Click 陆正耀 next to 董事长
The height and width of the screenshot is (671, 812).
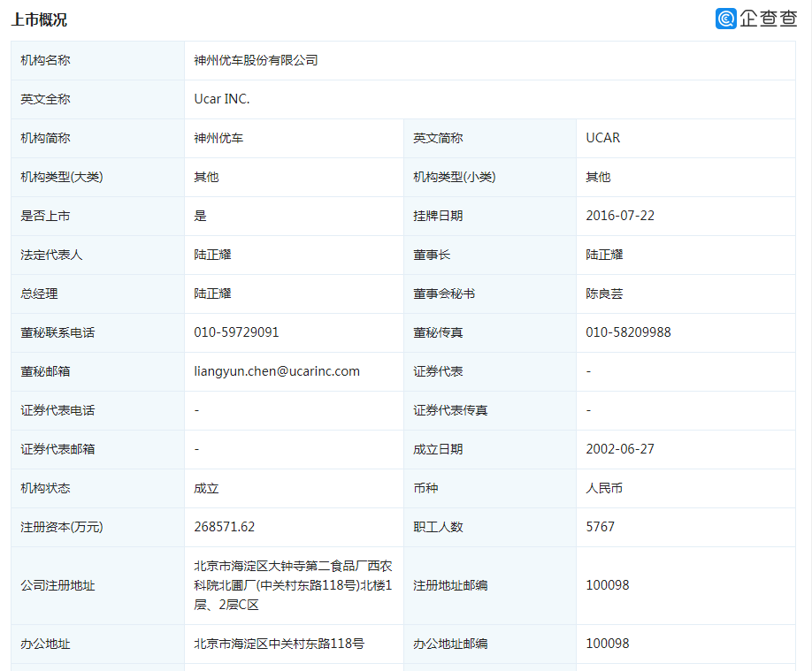[x=604, y=255]
